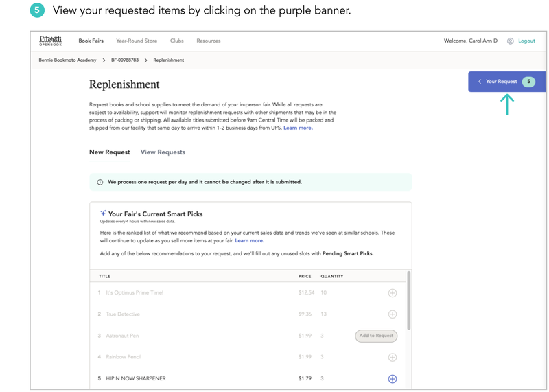Go to Bennie Bookmoto Academy breadcrumb

click(x=67, y=60)
